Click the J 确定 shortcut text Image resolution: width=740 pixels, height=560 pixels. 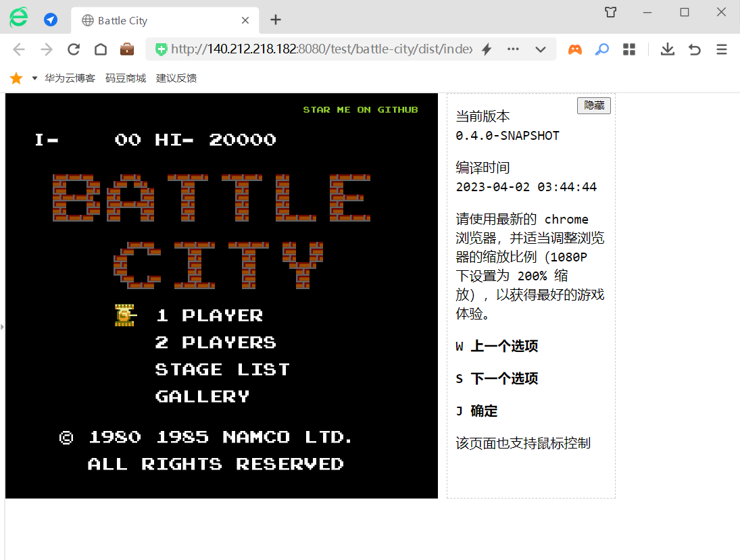(x=476, y=411)
